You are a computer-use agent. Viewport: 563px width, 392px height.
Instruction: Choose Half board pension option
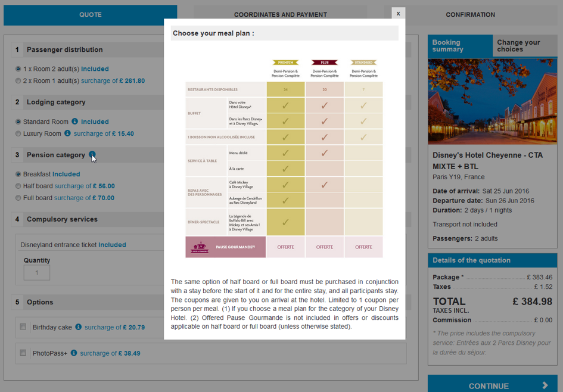pos(18,186)
